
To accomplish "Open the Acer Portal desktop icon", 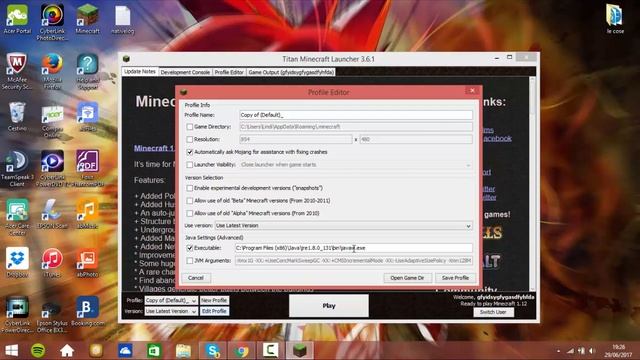I will (17, 19).
